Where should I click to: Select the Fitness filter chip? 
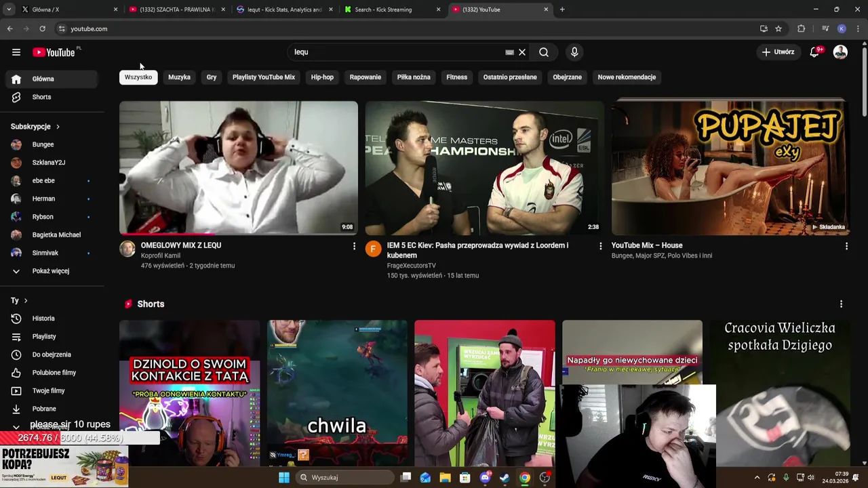tap(457, 77)
